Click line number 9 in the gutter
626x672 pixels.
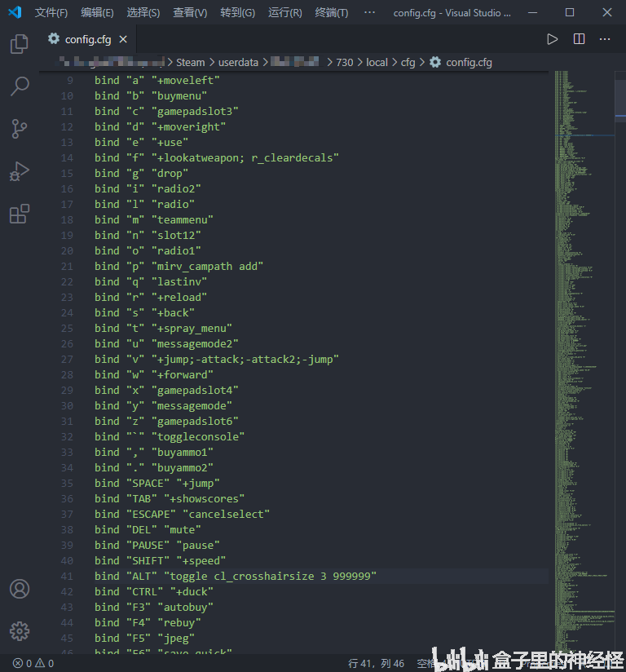(x=70, y=80)
